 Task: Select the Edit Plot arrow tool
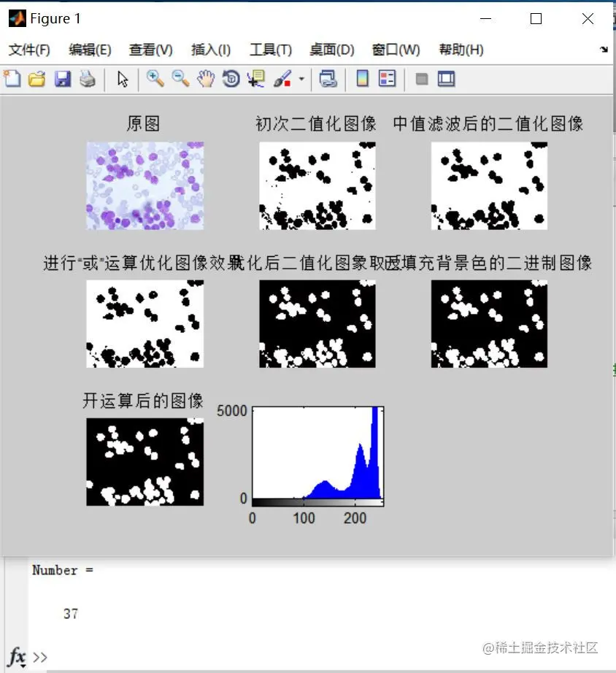tap(123, 80)
